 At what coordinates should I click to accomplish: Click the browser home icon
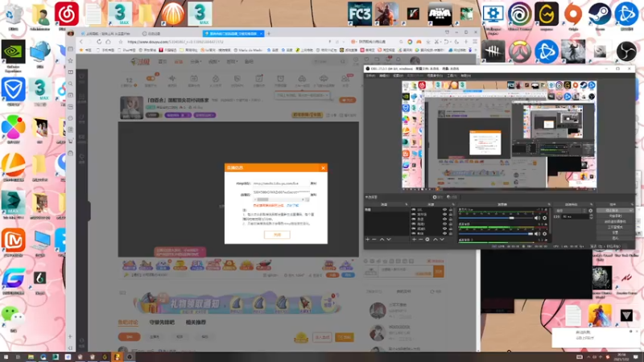[x=109, y=42]
